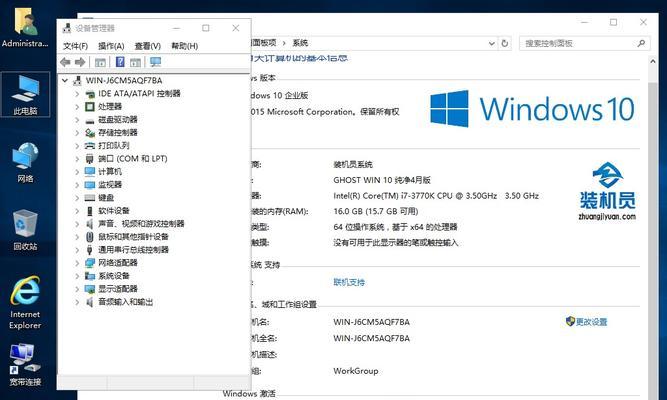The image size is (667, 400).
Task: Click the 16.0 GB RAM value text
Action: [x=376, y=211]
